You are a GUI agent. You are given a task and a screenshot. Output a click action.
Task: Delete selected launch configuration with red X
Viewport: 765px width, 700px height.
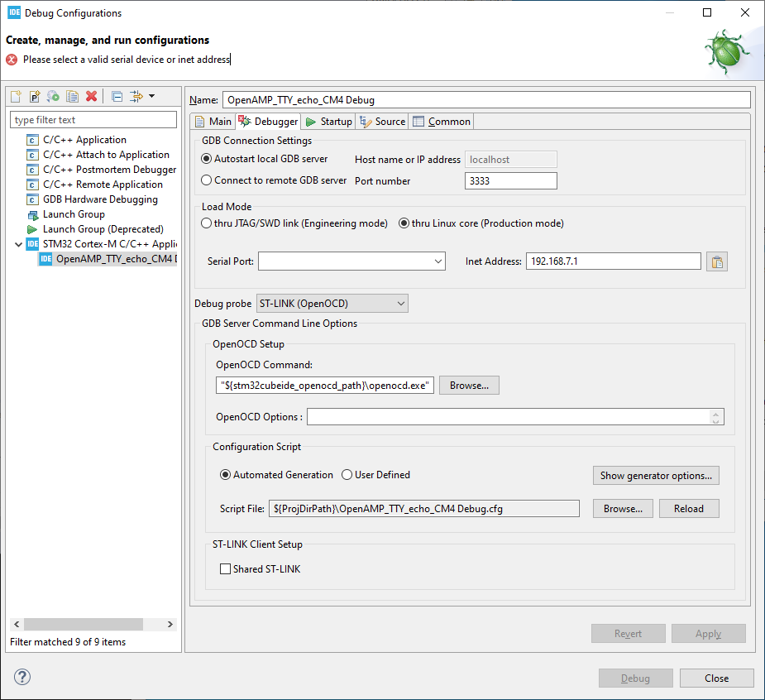[x=91, y=96]
